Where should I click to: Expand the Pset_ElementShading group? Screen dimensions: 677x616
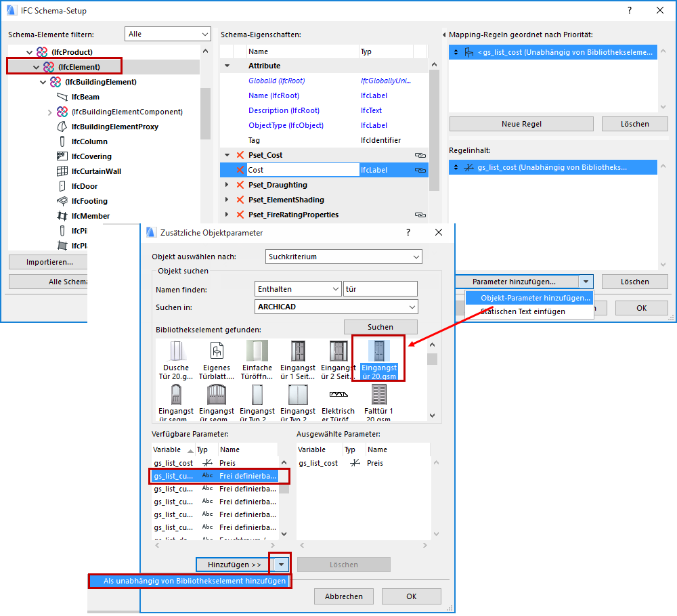[x=227, y=200]
